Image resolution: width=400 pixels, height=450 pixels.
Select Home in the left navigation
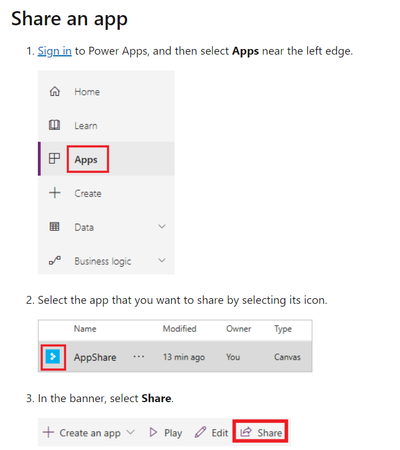[x=87, y=92]
